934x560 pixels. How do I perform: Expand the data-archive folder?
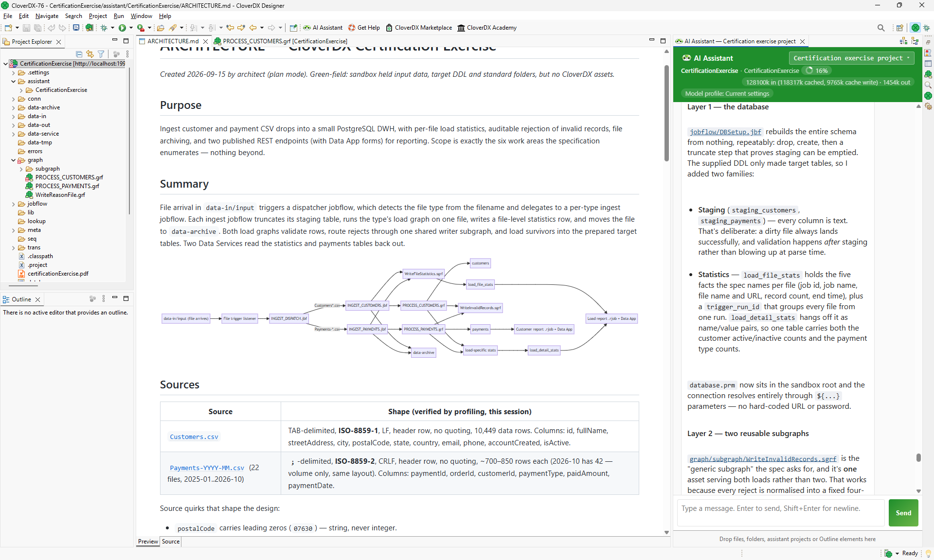[x=14, y=107]
